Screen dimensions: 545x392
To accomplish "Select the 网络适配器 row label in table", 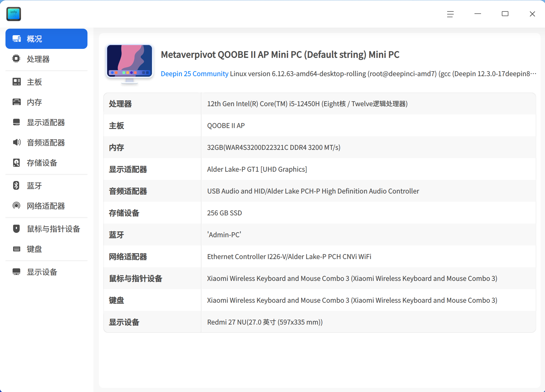I will [128, 257].
